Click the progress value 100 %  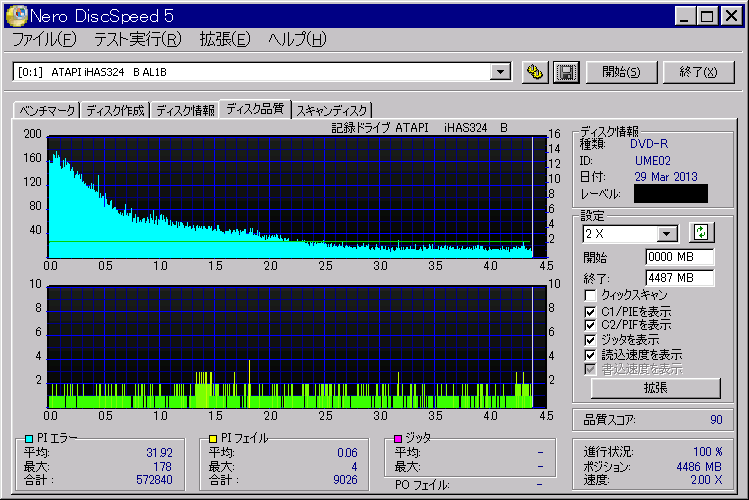coord(708,452)
